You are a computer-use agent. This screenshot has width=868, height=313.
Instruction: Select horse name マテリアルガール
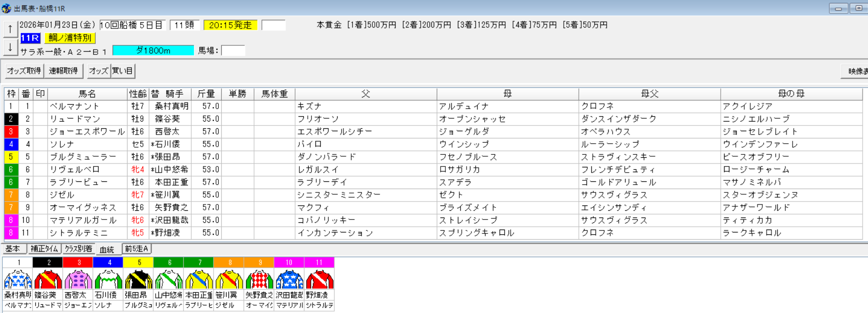[x=83, y=220]
